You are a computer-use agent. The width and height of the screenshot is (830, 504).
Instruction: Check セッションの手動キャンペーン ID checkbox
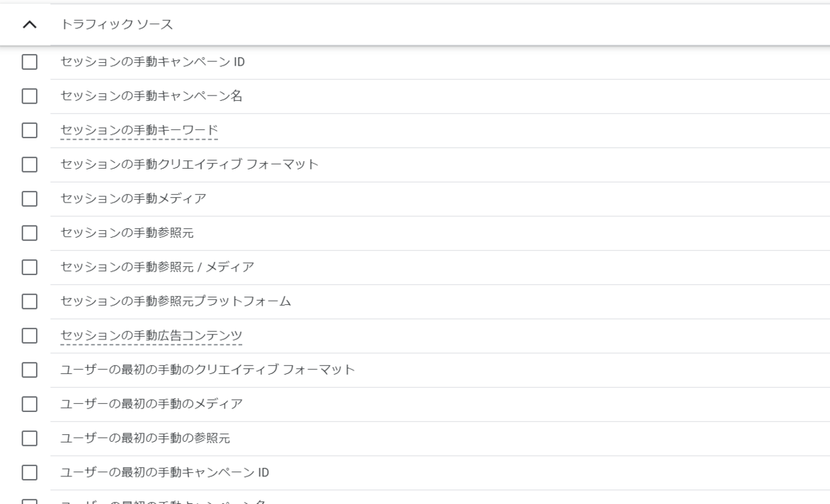(x=29, y=62)
